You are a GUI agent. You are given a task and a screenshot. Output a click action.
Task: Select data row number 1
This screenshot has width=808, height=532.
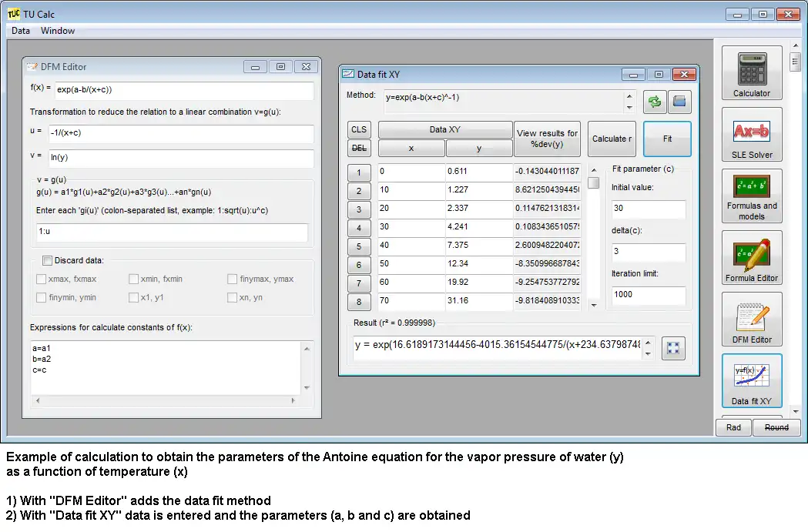tap(359, 172)
